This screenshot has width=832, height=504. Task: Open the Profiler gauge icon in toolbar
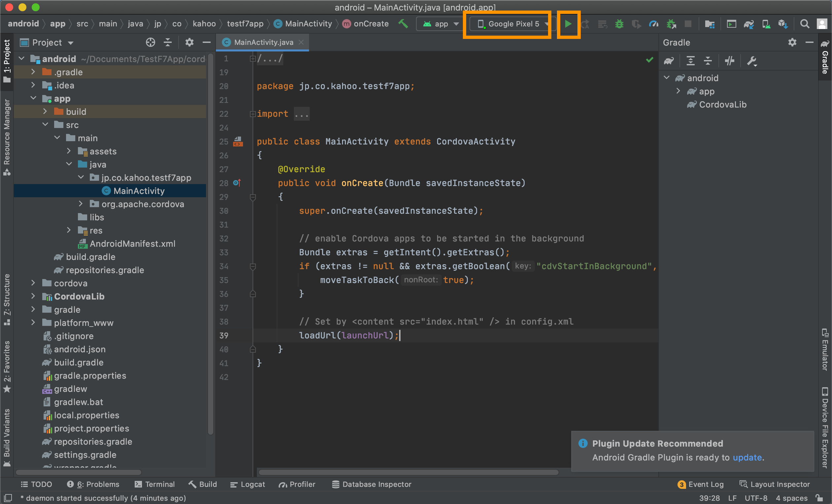[653, 24]
